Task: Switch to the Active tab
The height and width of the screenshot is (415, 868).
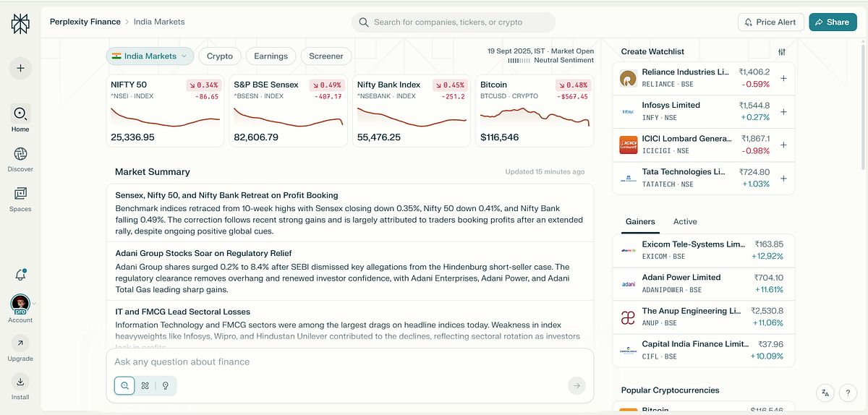Action: coord(685,222)
